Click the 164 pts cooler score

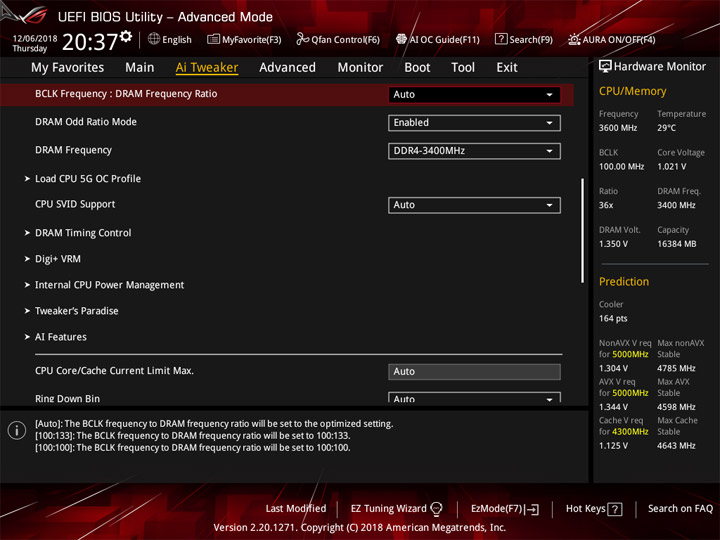(613, 319)
